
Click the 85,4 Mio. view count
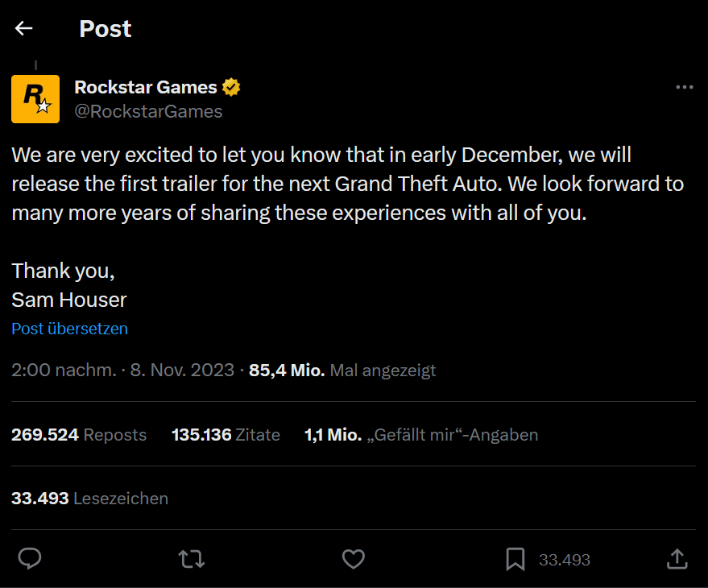pos(287,370)
